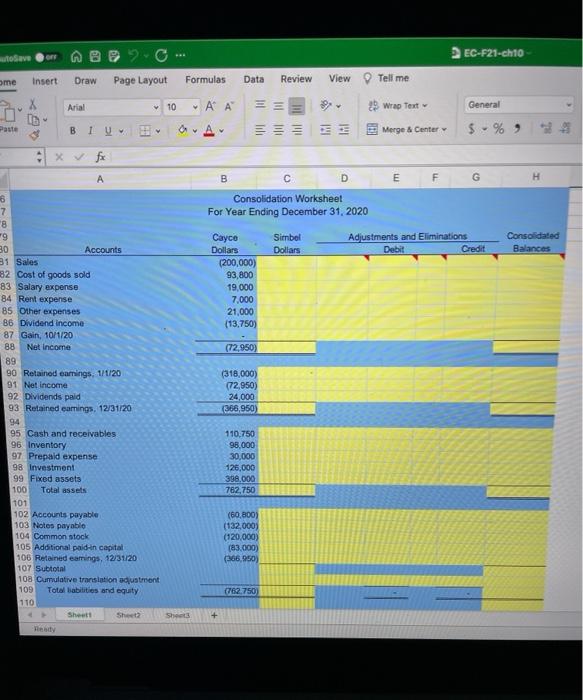Select the Sheet1 tab

coord(79,615)
